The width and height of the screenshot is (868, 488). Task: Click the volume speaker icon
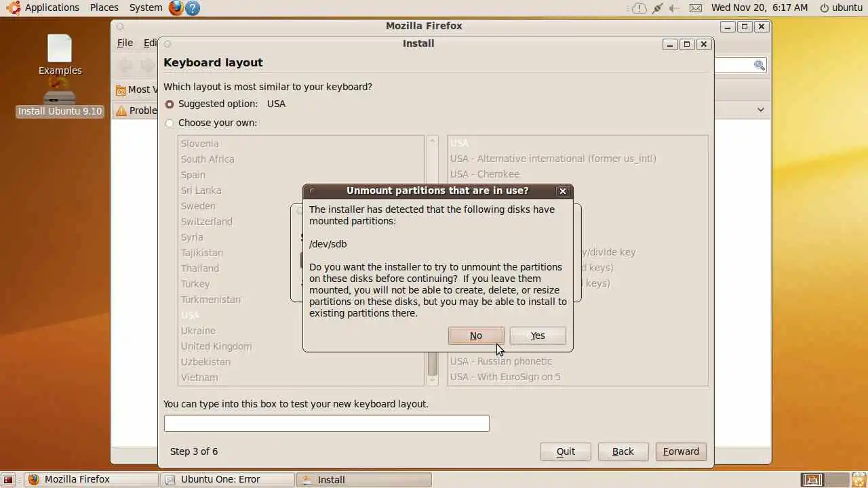[674, 8]
